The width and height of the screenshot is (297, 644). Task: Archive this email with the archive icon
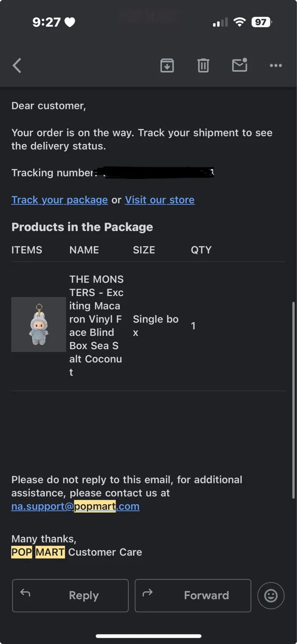(x=167, y=65)
